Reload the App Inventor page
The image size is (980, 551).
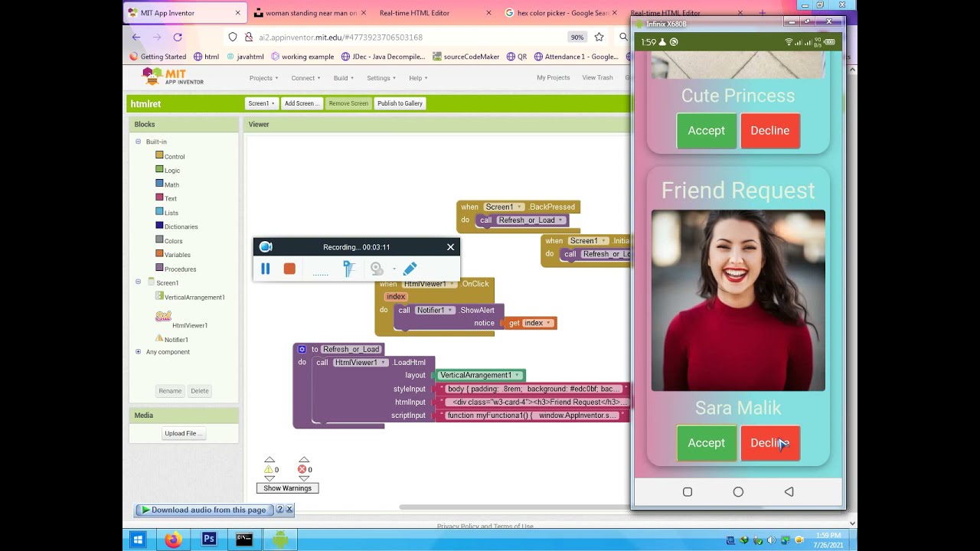pyautogui.click(x=178, y=37)
